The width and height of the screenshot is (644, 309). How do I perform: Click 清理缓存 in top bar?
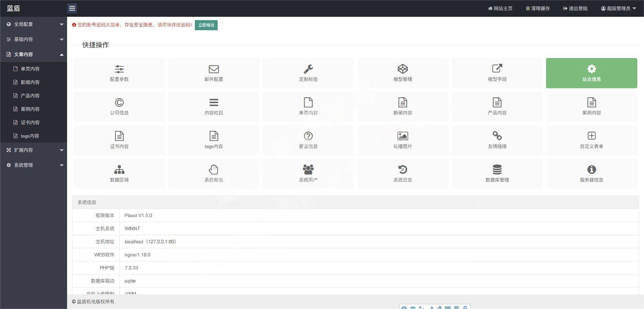pos(538,8)
